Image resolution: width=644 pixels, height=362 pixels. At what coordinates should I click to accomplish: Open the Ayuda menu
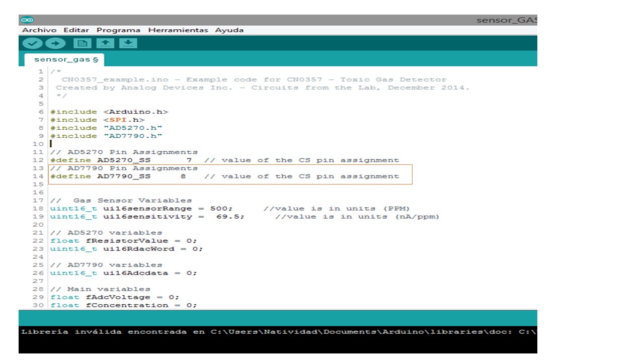pyautogui.click(x=229, y=30)
